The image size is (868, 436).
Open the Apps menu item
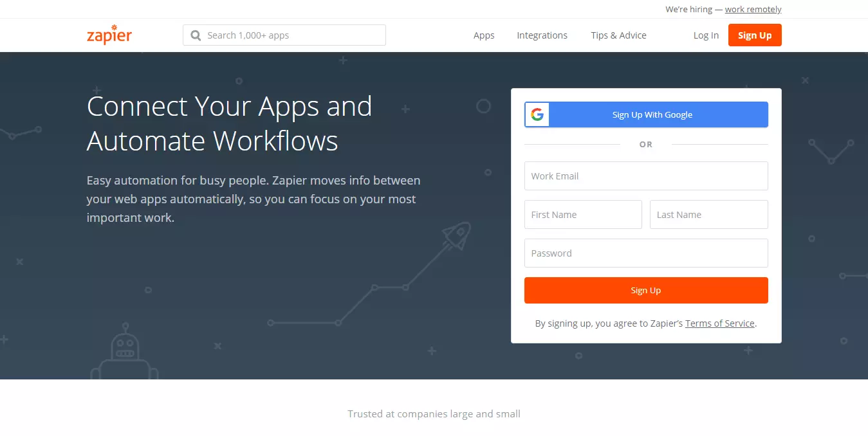(x=484, y=35)
